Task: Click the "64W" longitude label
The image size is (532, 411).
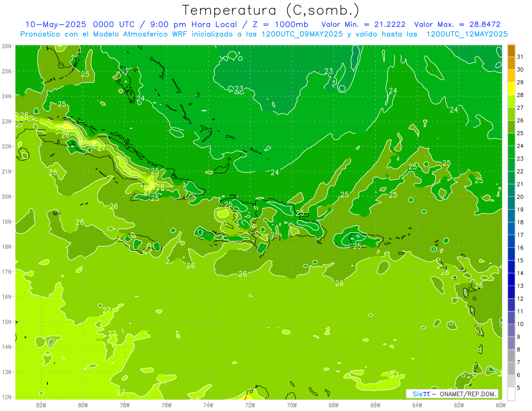Action: point(417,404)
